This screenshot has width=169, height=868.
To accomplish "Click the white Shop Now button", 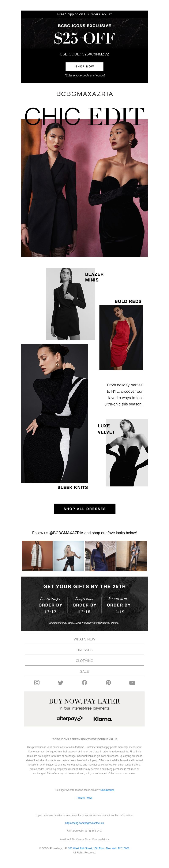I will click(84, 66).
